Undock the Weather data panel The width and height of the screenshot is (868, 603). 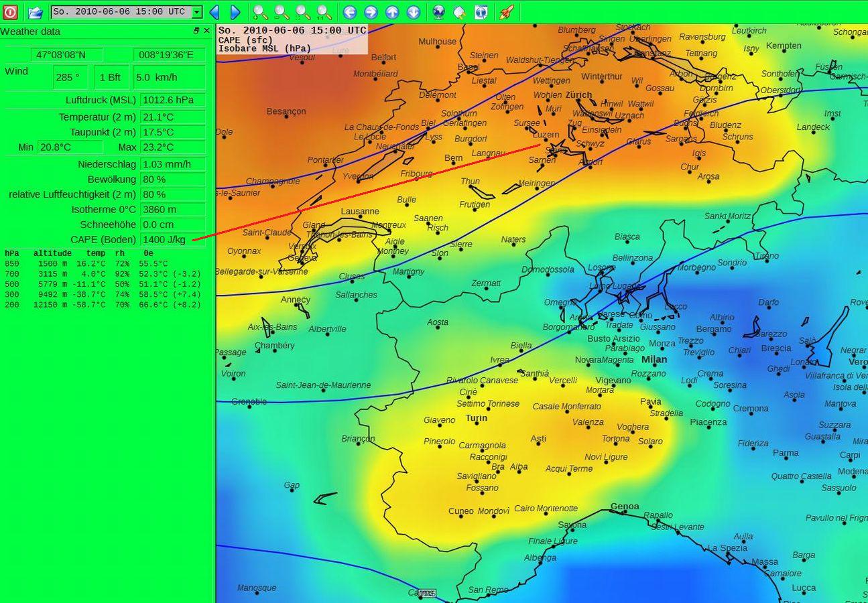click(196, 31)
